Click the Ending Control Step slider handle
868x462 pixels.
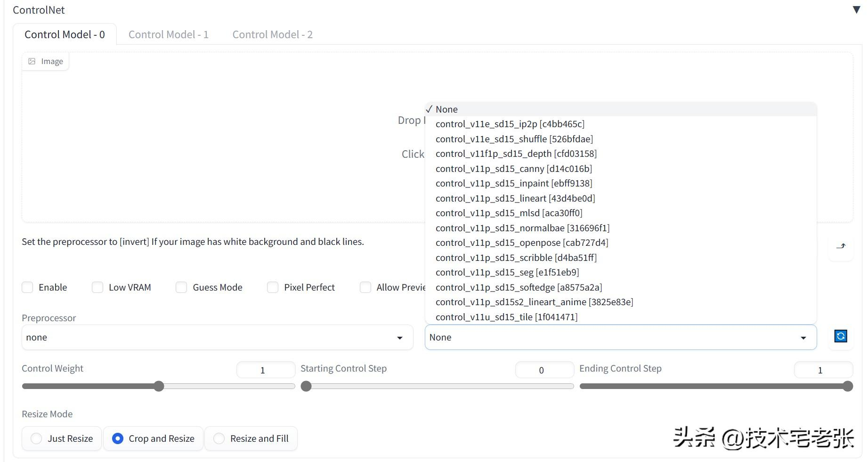tap(848, 386)
